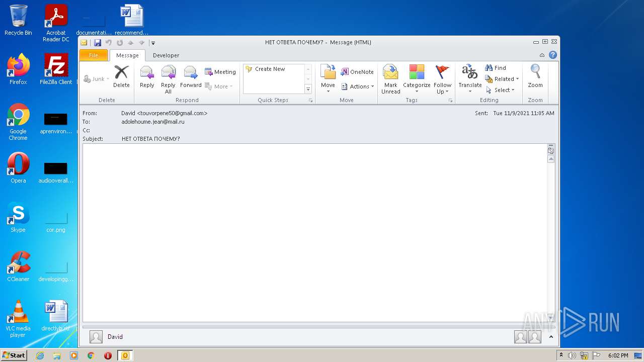The image size is (644, 362).
Task: Open the Tags dialog launcher
Action: coord(450,101)
